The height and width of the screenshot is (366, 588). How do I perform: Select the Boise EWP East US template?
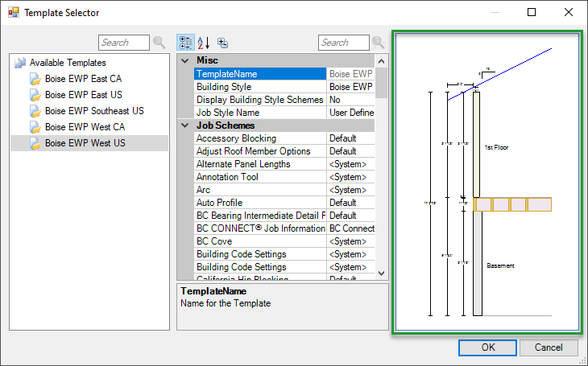click(84, 95)
